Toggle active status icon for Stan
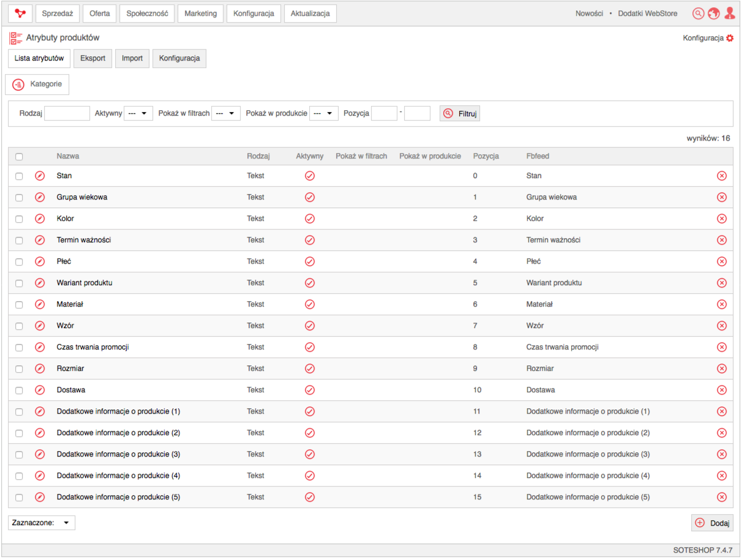 (310, 176)
